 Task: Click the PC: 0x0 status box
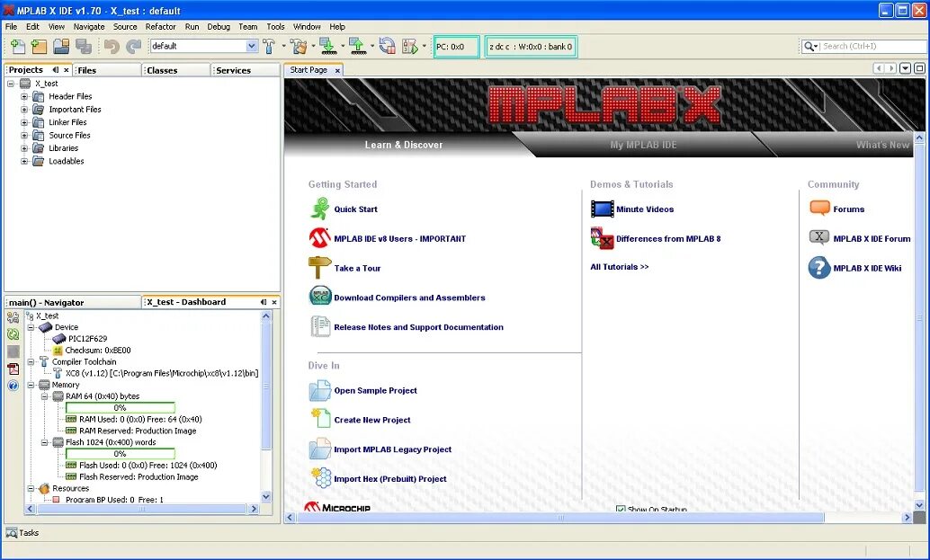pos(456,46)
